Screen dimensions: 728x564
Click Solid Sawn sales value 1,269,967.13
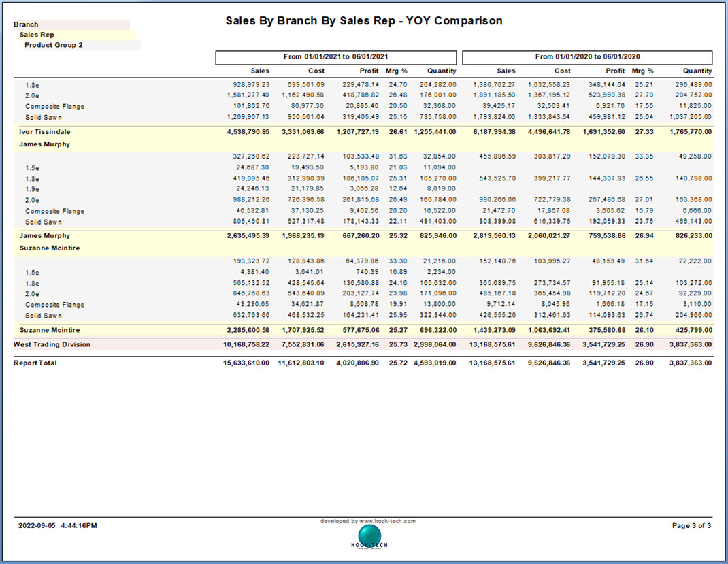point(248,117)
